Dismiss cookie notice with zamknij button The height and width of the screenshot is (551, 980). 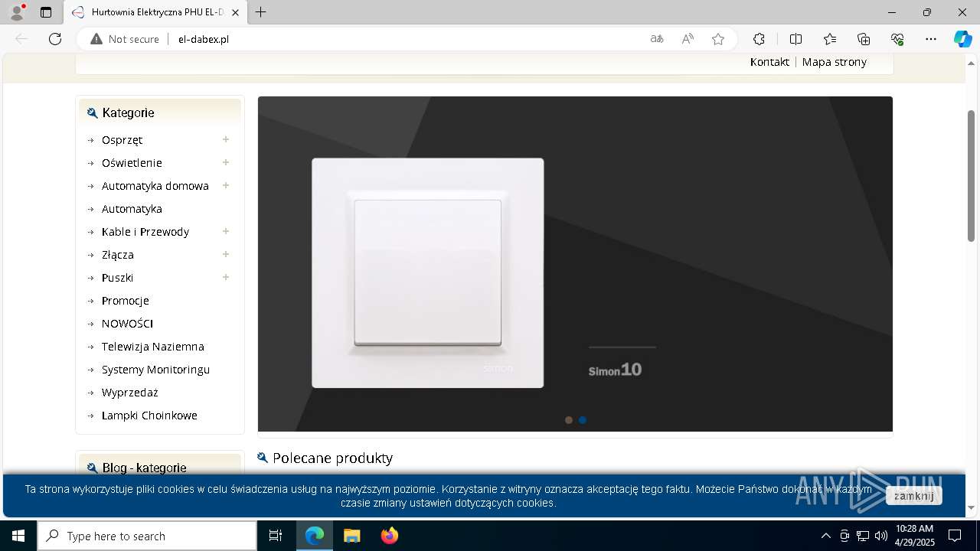913,496
